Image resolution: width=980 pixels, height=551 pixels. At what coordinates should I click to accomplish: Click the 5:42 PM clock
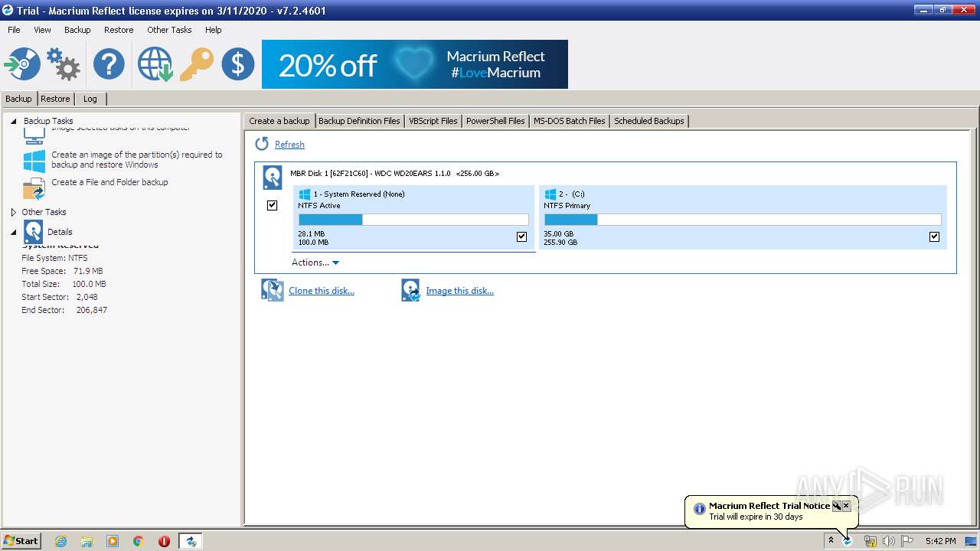(940, 541)
